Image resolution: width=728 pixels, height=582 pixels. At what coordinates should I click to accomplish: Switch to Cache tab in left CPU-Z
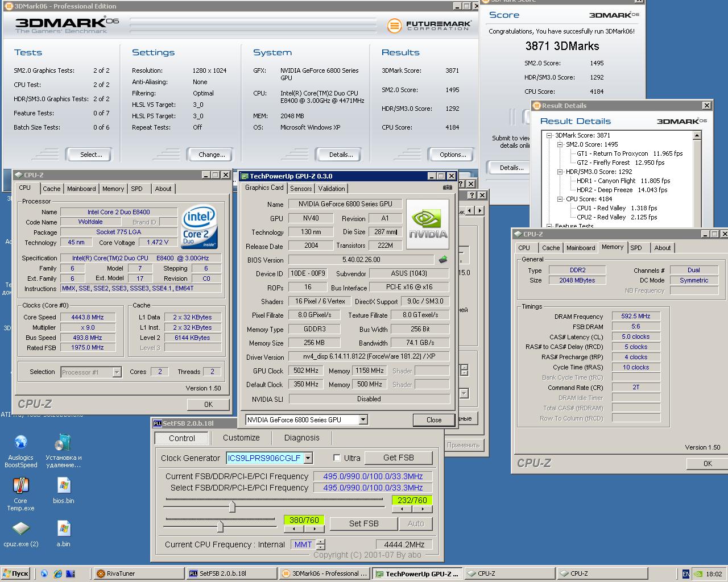coord(51,189)
